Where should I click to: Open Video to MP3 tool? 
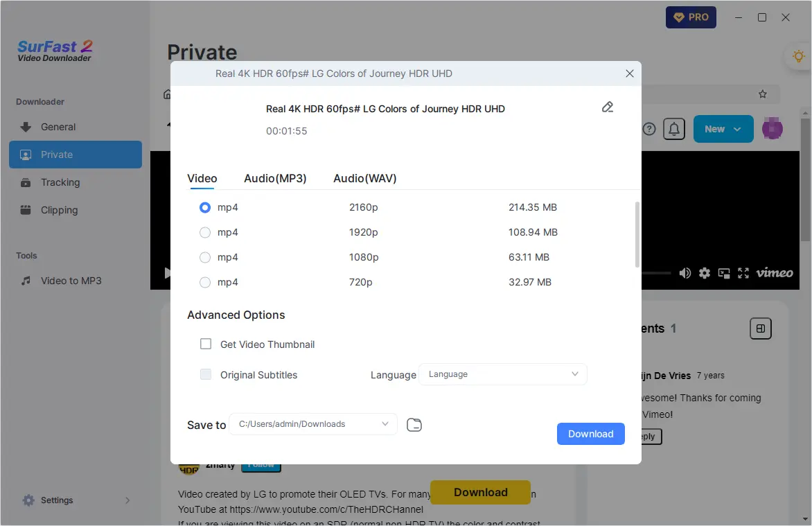(x=75, y=281)
